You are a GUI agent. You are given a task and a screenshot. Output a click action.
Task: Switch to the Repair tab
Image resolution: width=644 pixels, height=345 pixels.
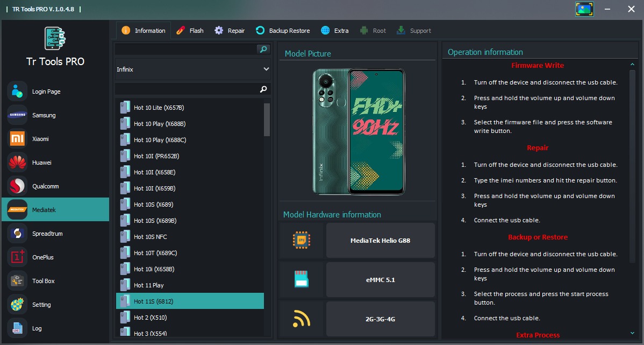pos(230,31)
